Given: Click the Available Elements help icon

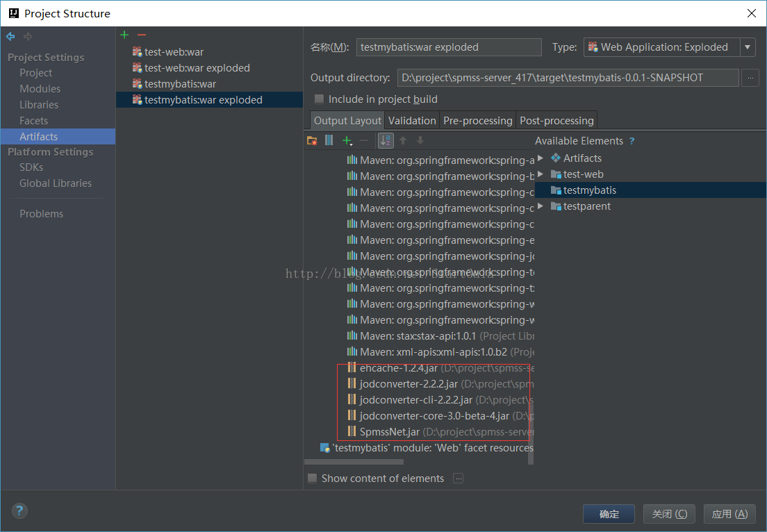Looking at the screenshot, I should [632, 141].
